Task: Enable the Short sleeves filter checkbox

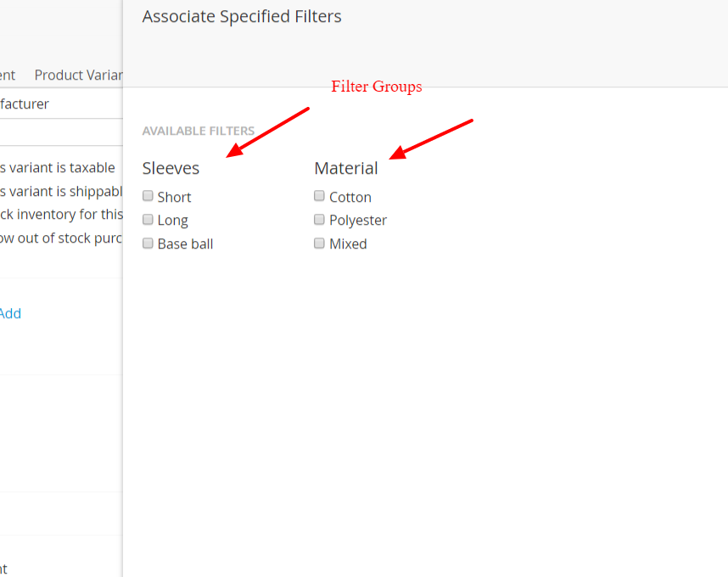Action: point(148,195)
